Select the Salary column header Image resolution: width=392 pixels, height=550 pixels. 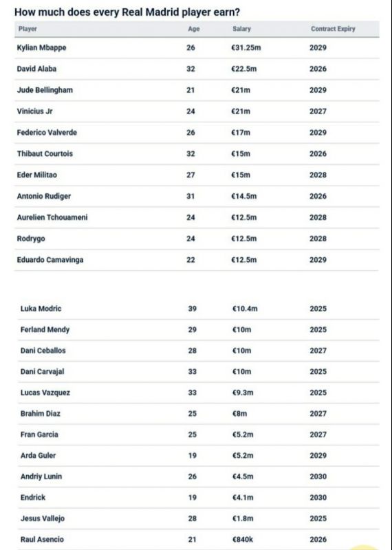(x=241, y=29)
